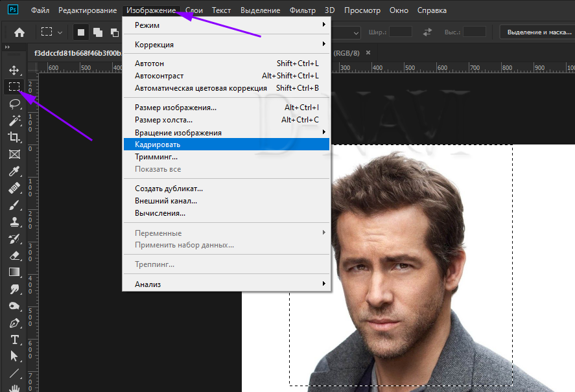Select the Path Selection tool
Image resolution: width=575 pixels, height=392 pixels.
(14, 356)
